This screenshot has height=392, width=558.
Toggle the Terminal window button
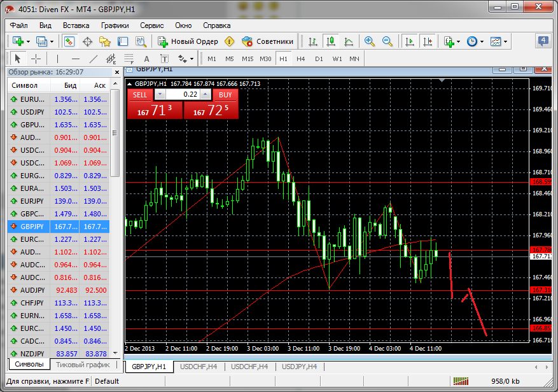pyautogui.click(x=123, y=41)
